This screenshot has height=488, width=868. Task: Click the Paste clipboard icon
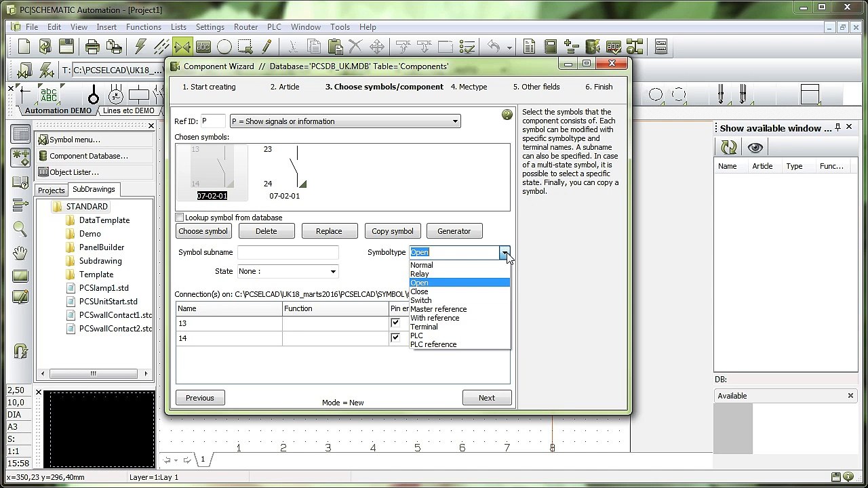click(334, 47)
